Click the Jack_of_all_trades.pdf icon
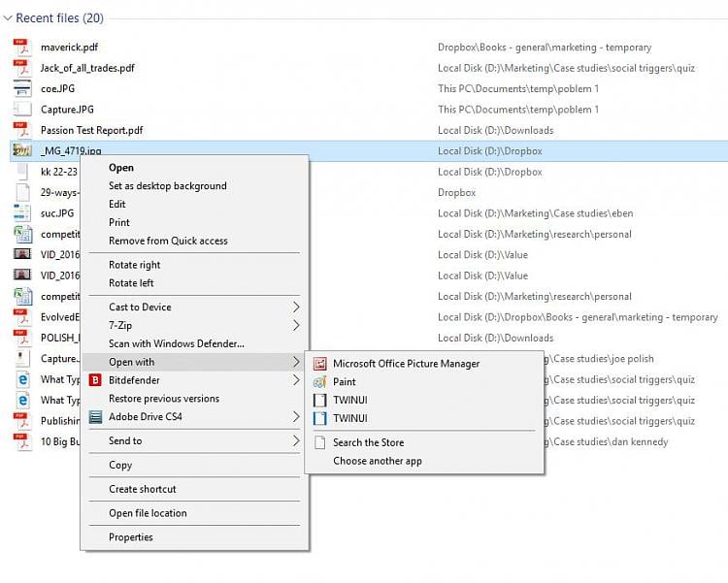Screen dimensions: 728x583 coord(22,68)
